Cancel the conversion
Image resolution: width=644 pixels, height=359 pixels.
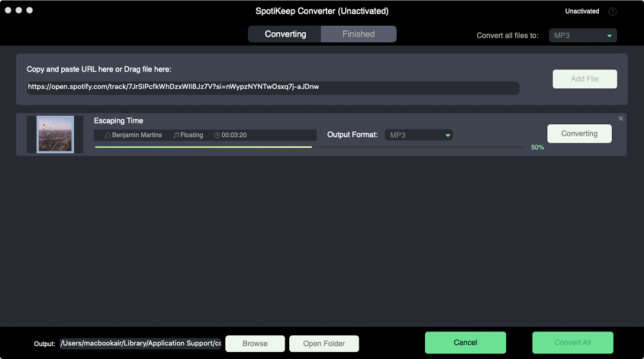[466, 342]
